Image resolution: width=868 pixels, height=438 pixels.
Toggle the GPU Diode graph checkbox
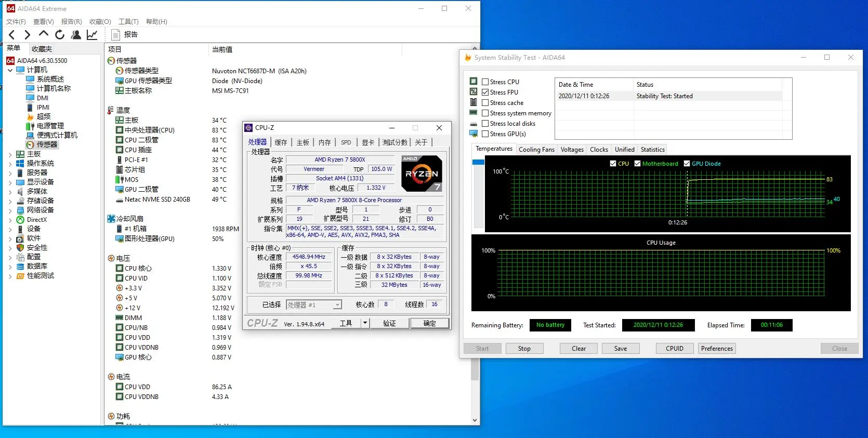pos(687,164)
